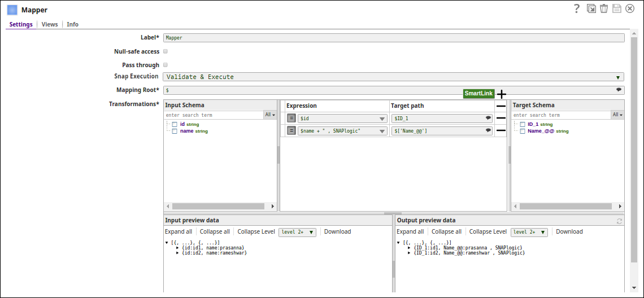The image size is (644, 298).
Task: Switch to the Info tab
Action: 73,24
